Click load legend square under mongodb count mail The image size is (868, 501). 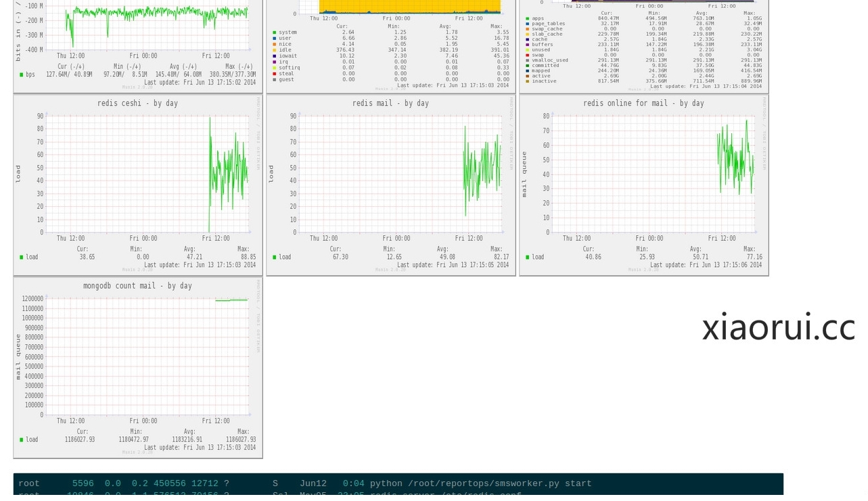click(x=22, y=440)
